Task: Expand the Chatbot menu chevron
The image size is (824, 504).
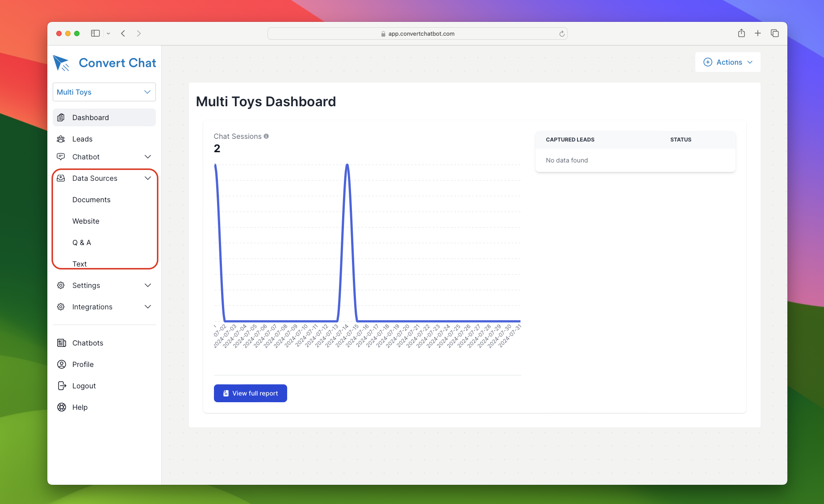Action: point(148,157)
